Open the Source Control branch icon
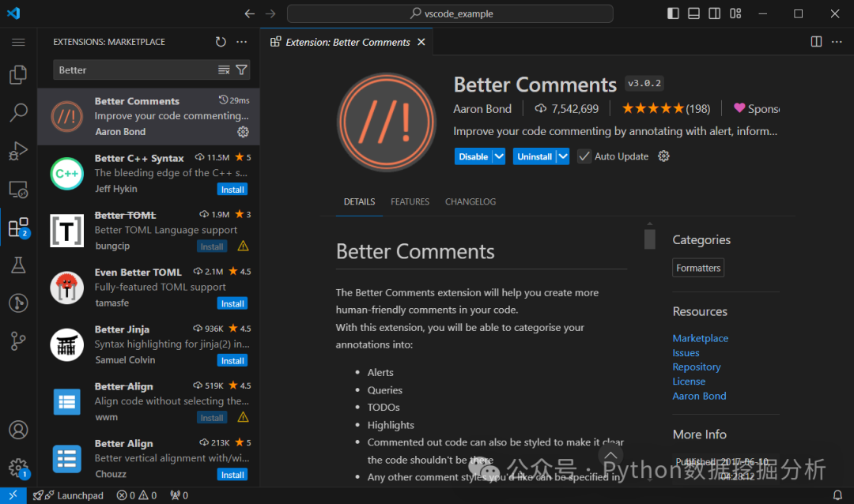The image size is (854, 504). point(18,341)
